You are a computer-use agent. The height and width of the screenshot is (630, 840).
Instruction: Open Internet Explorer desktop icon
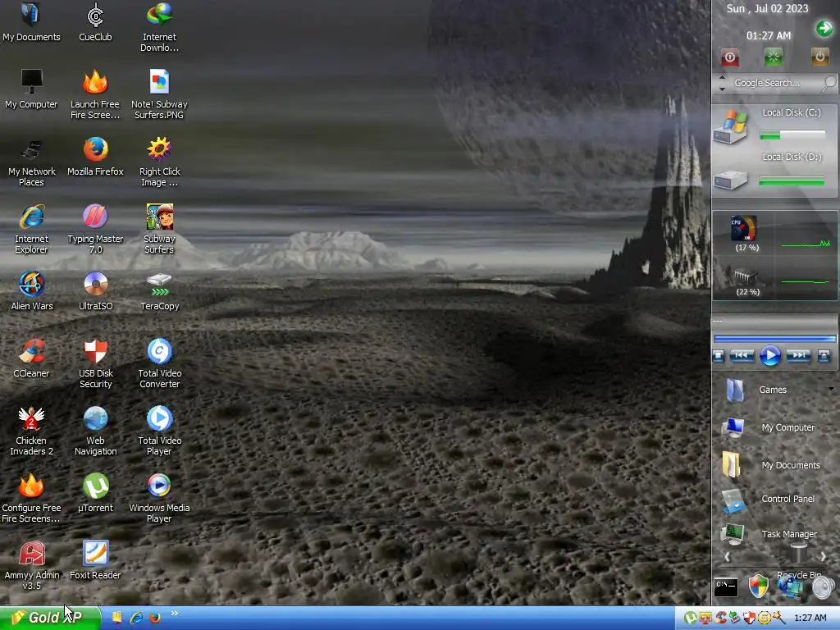click(x=31, y=230)
